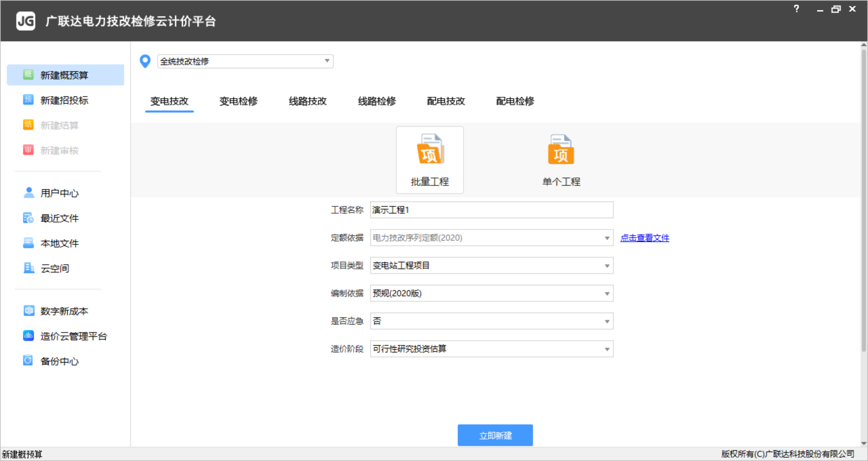Click the 最近文件 clock-file icon
Image resolution: width=868 pixels, height=461 pixels.
pyautogui.click(x=28, y=218)
